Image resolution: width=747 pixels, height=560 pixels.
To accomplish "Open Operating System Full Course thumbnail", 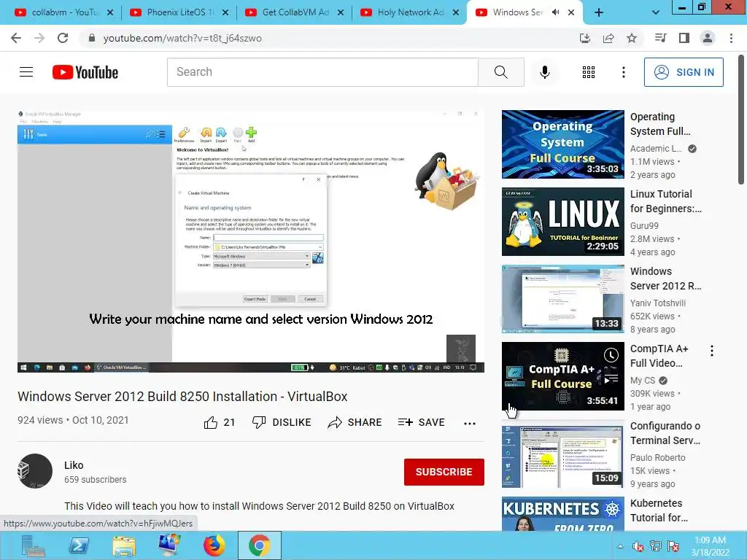I will (562, 144).
